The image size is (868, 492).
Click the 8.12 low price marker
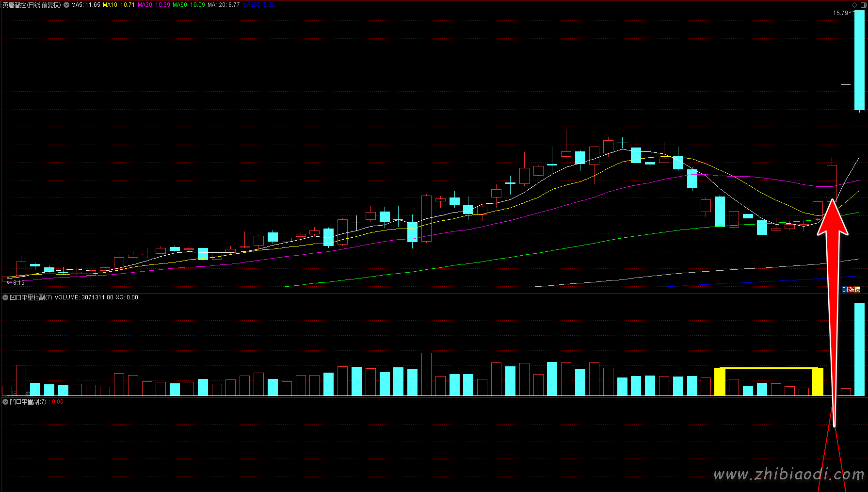pyautogui.click(x=18, y=282)
